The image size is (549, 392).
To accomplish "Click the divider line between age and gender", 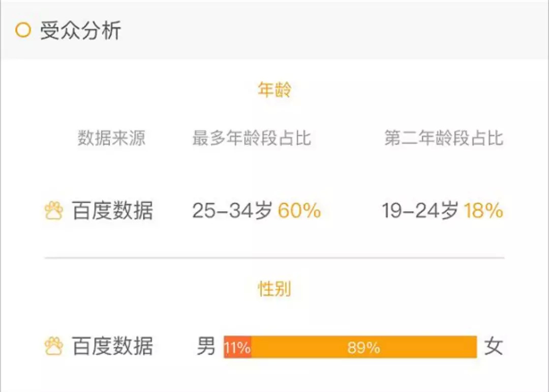I will [x=274, y=258].
